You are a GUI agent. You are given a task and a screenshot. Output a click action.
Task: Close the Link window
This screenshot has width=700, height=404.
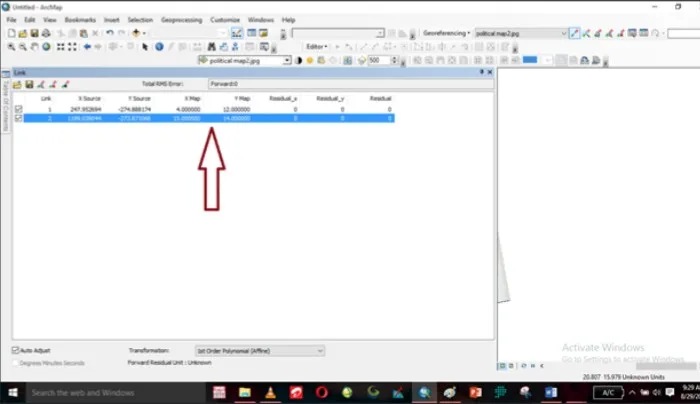point(490,72)
